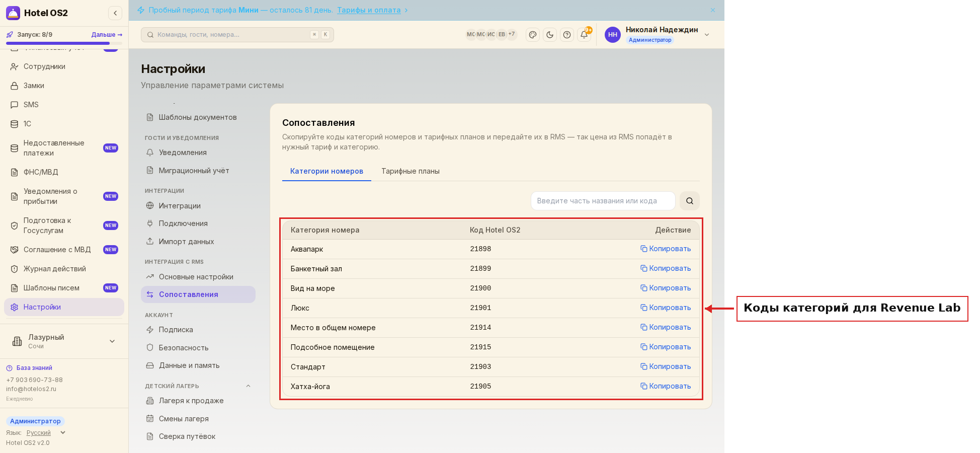Viewport: 980px width, 453px height.
Task: Focus the global search field Команды, гости, номера
Action: click(x=237, y=35)
